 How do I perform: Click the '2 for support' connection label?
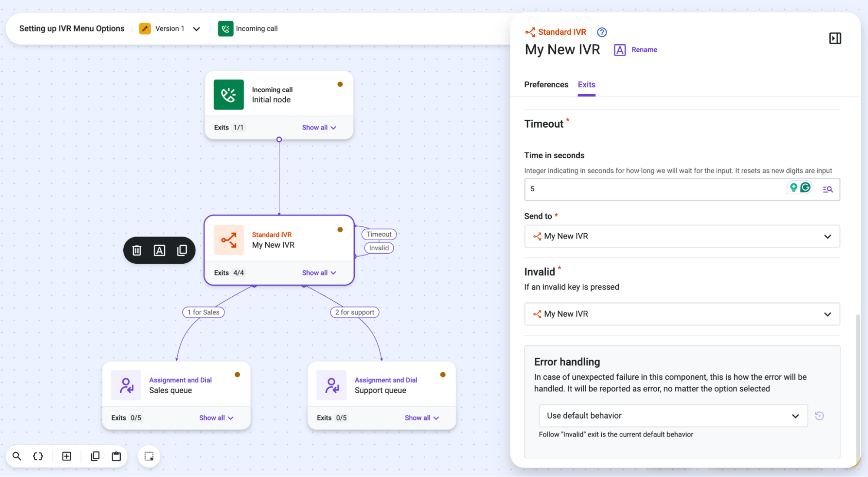[354, 312]
